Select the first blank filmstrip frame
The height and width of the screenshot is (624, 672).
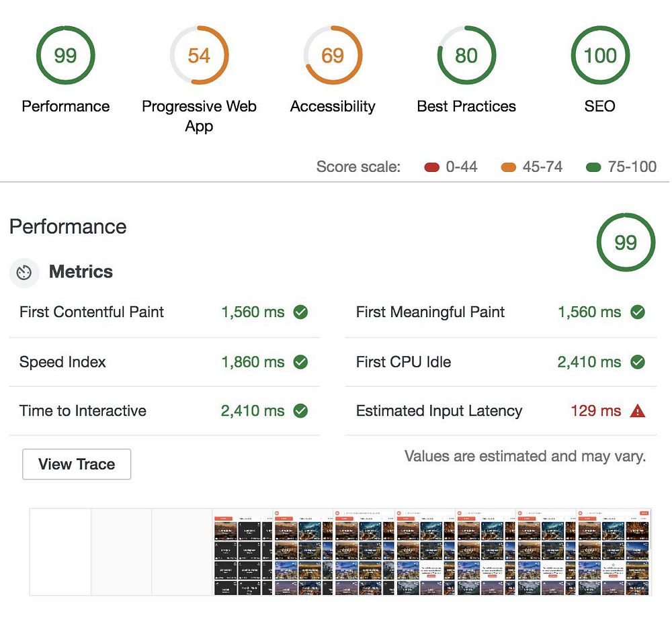click(x=60, y=552)
